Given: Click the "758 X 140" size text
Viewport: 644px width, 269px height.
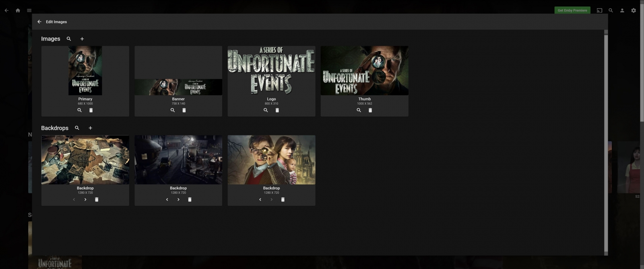Looking at the screenshot, I should click(178, 104).
